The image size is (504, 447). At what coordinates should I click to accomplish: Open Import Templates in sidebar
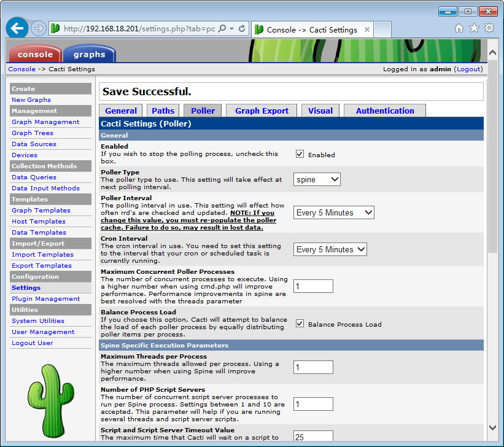pos(42,254)
